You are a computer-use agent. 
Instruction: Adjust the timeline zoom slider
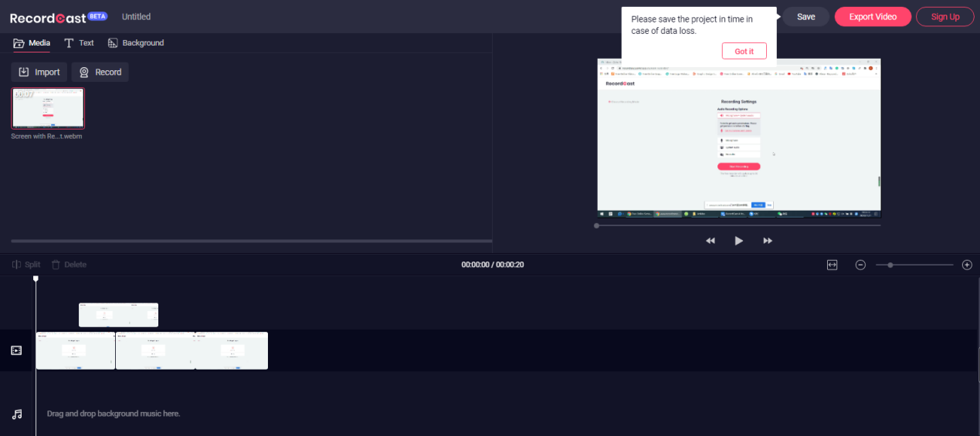914,265
